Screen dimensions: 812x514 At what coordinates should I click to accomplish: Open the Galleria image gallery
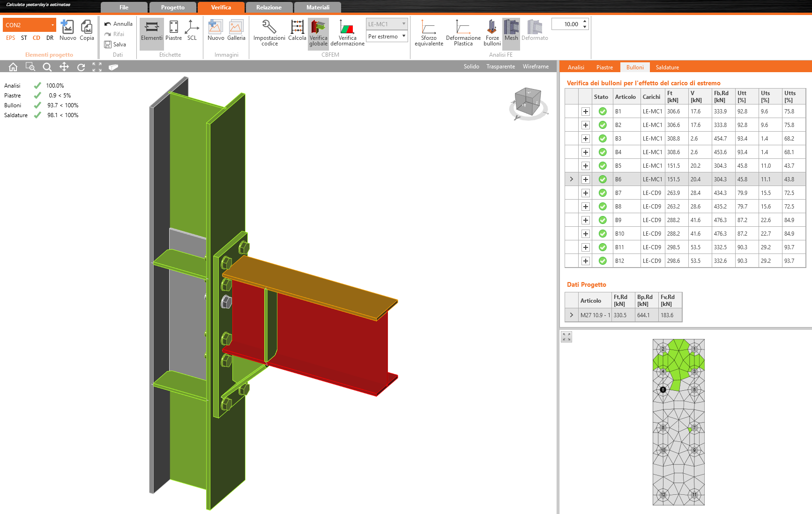[x=236, y=31]
